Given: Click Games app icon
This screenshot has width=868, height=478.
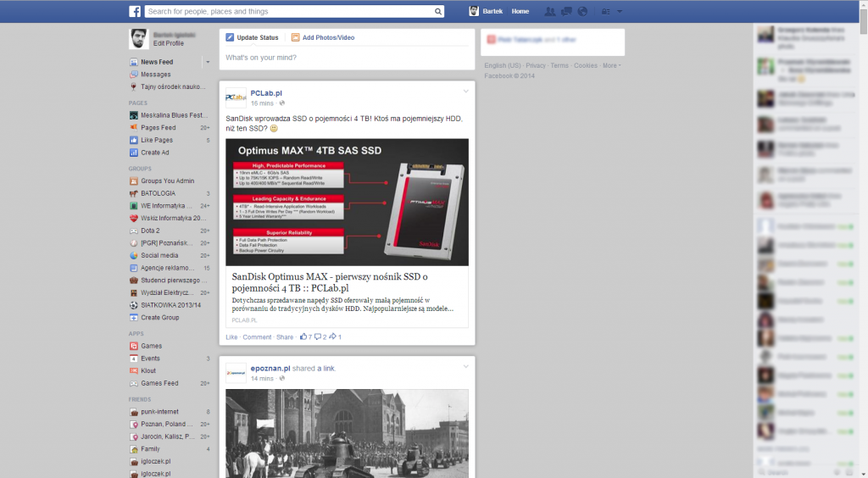Looking at the screenshot, I should pos(133,346).
